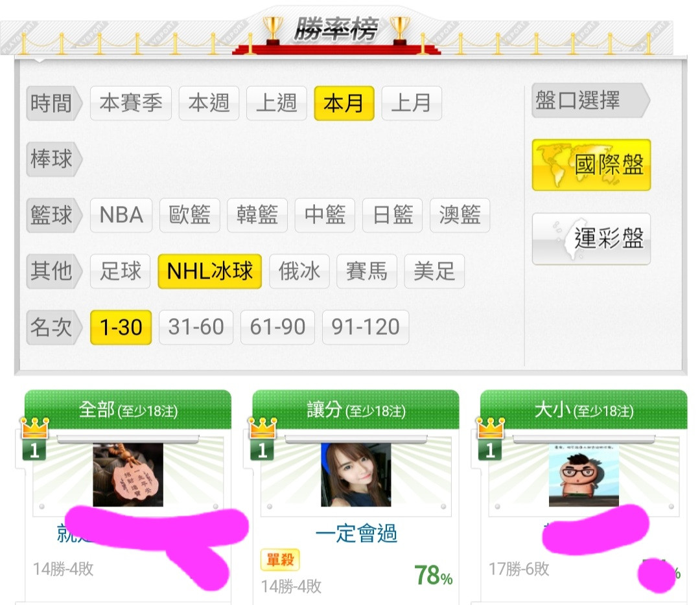Select the 國際盤 world map option
This screenshot has height=605, width=700.
(591, 165)
